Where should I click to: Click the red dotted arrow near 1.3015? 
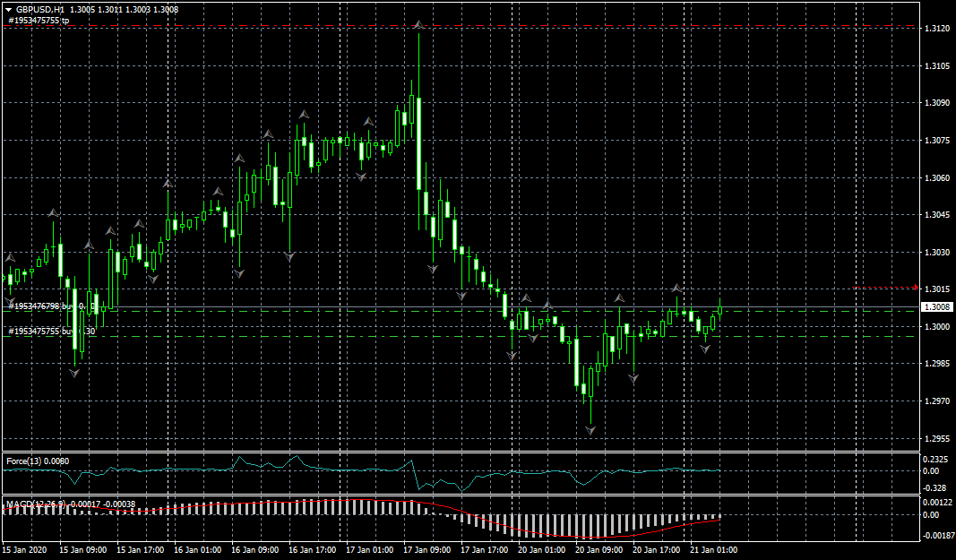[885, 288]
